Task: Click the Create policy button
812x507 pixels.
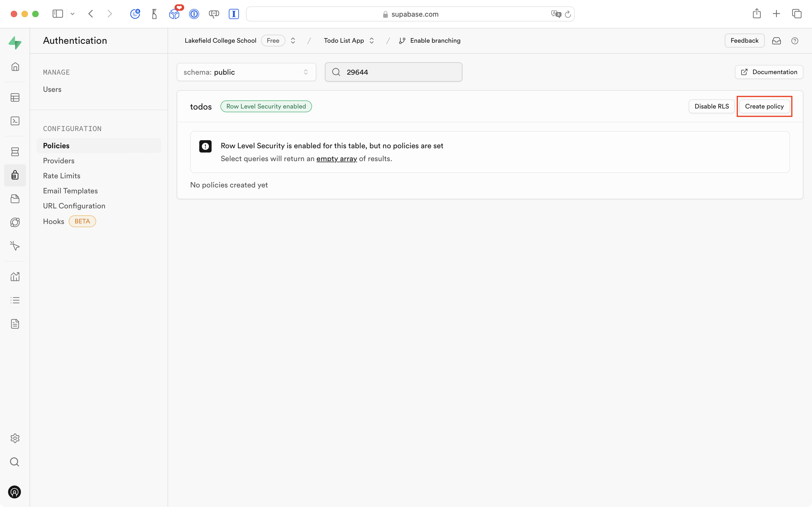Action: (764, 106)
